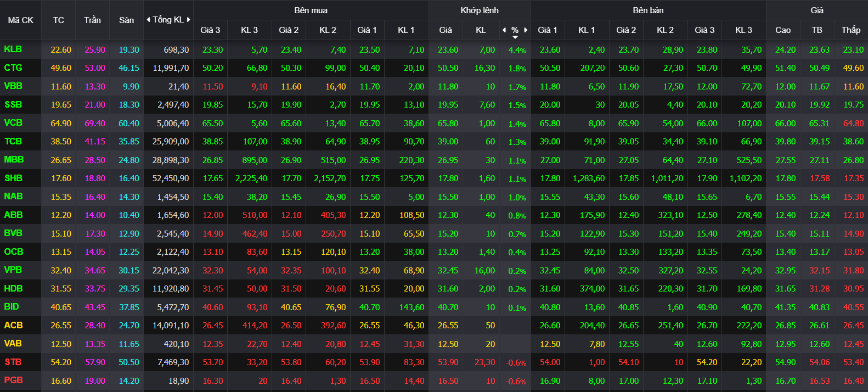Click ACB matched price 26.55
Screen dimensions: 868x392
(448, 326)
